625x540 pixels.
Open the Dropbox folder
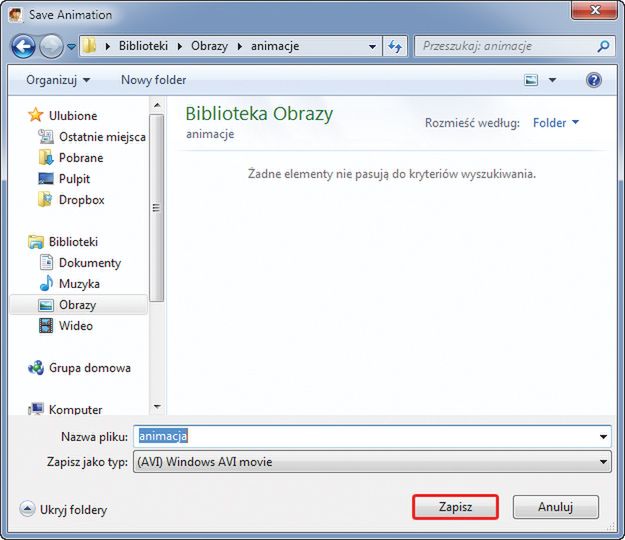[x=81, y=200]
